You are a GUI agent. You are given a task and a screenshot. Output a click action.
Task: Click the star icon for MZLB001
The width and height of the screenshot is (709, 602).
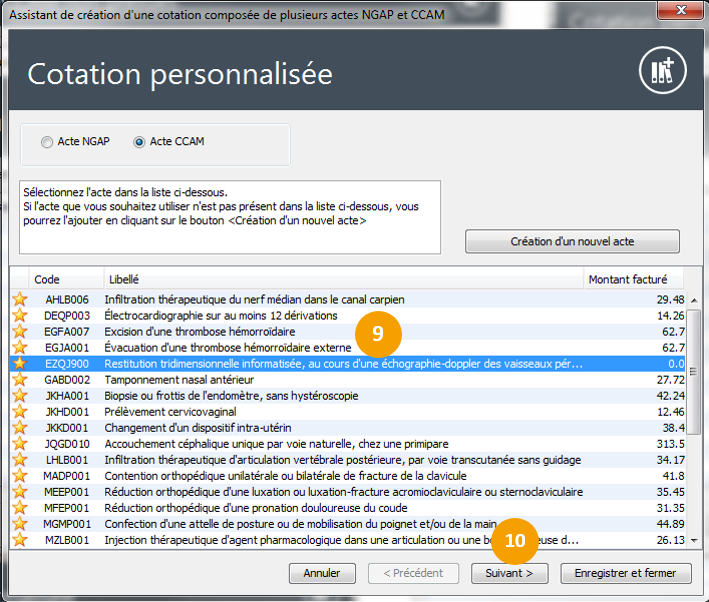[x=19, y=540]
